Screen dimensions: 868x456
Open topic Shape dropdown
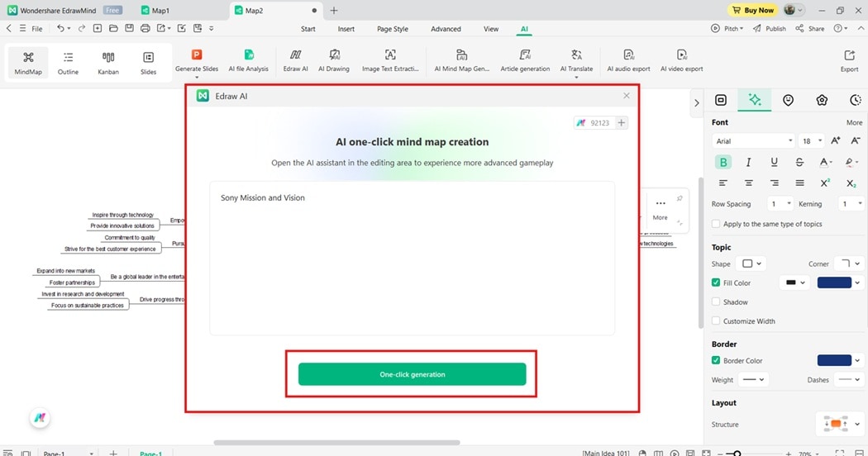point(751,264)
